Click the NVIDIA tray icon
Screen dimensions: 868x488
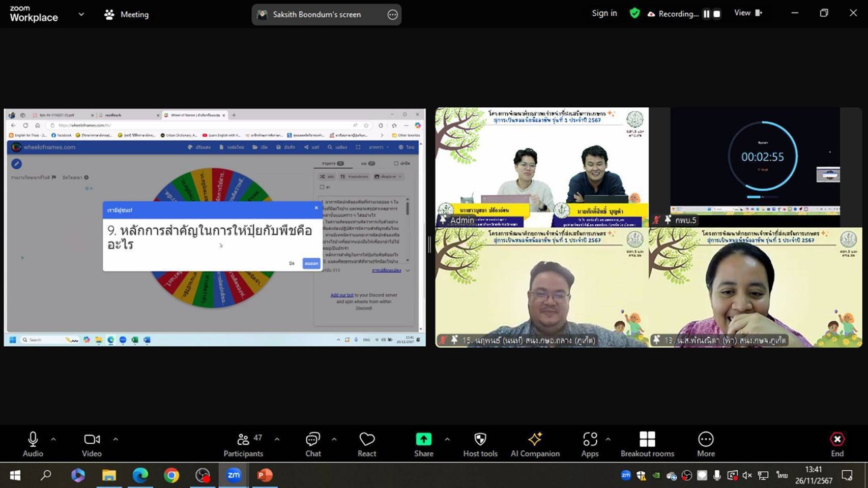656,475
